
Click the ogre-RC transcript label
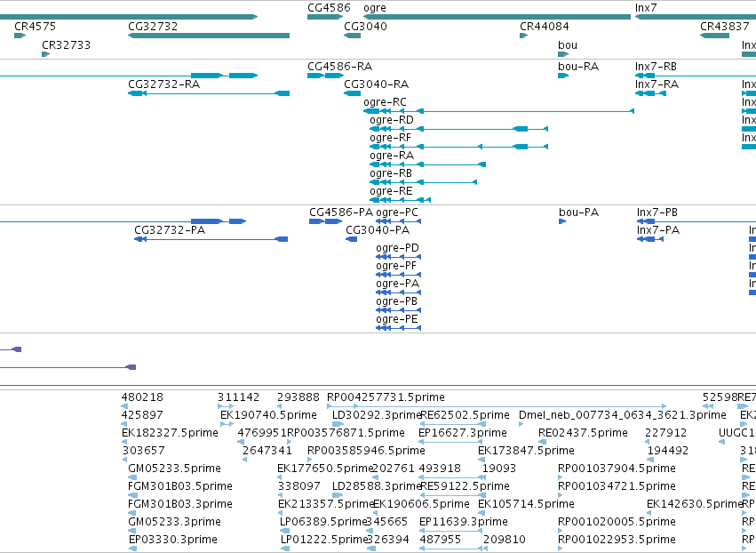[x=385, y=102]
